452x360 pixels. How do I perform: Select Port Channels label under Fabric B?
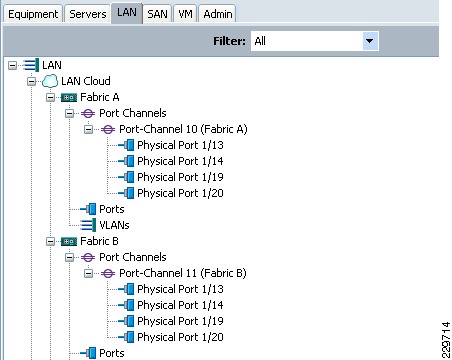(x=133, y=257)
